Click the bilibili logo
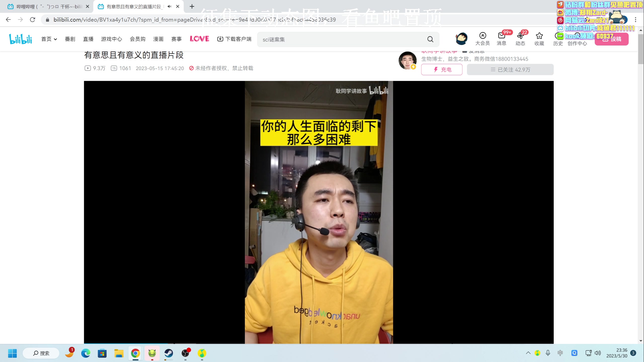 (21, 39)
